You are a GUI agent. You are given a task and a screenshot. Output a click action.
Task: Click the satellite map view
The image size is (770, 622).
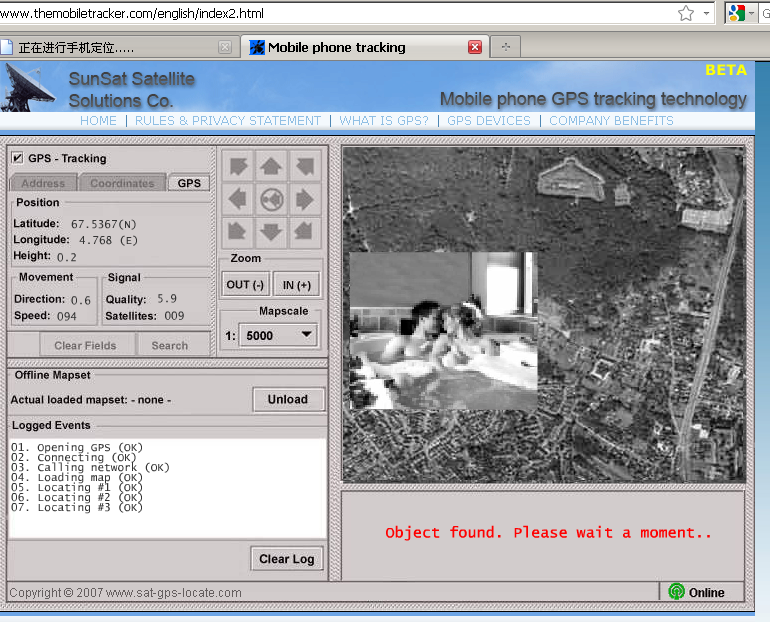click(544, 314)
